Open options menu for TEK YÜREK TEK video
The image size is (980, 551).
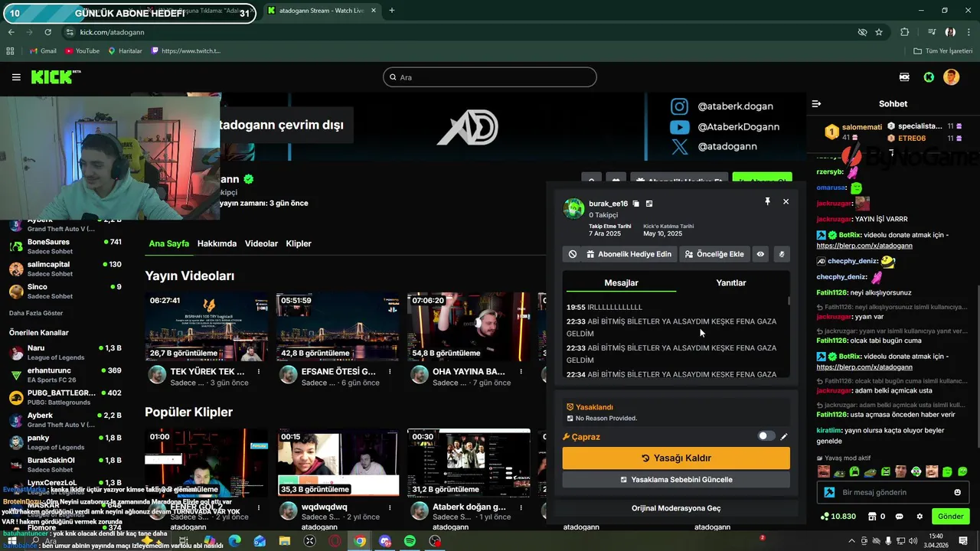pyautogui.click(x=259, y=371)
